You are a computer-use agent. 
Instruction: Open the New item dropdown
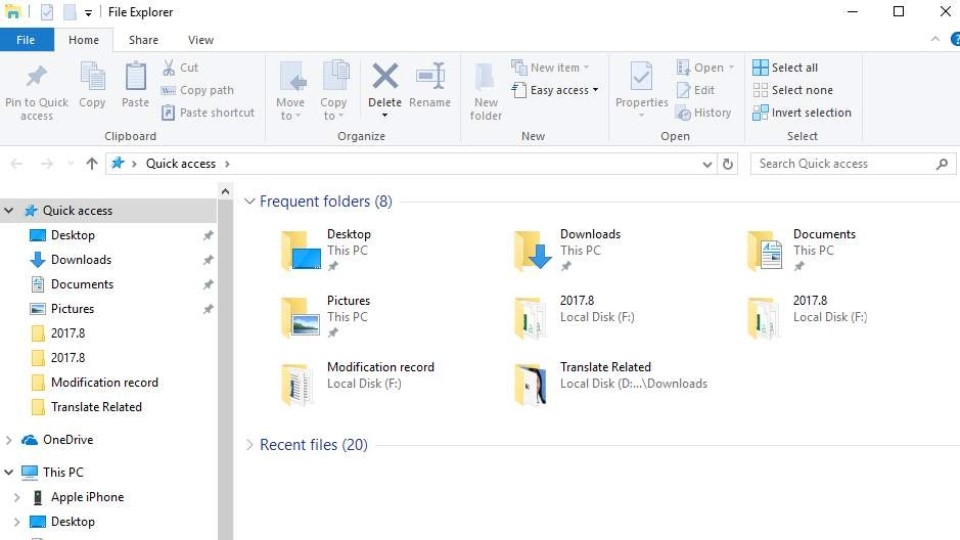pyautogui.click(x=550, y=67)
